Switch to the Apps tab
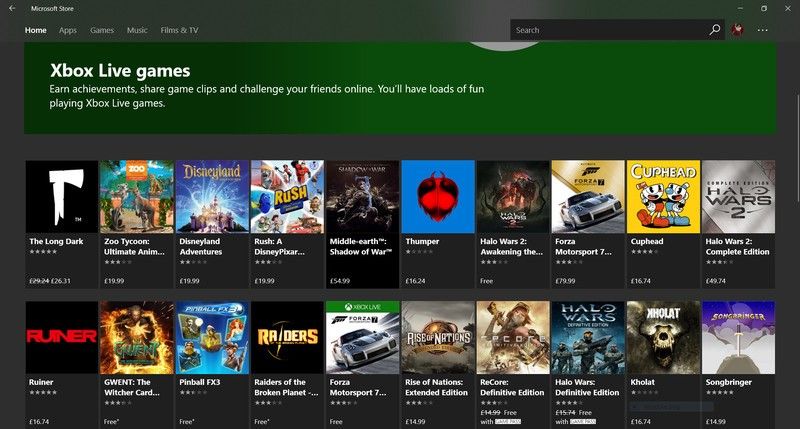Image resolution: width=800 pixels, height=429 pixels. (x=67, y=30)
